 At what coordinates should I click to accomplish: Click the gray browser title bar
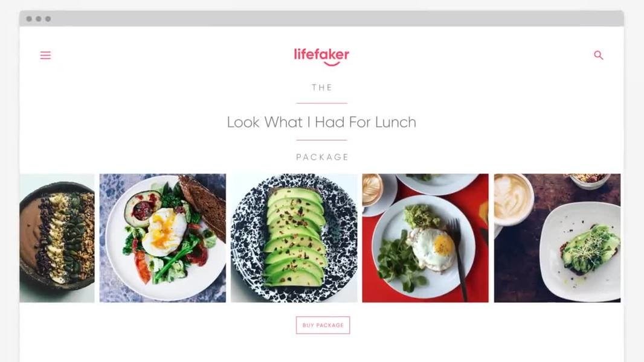pos(321,19)
